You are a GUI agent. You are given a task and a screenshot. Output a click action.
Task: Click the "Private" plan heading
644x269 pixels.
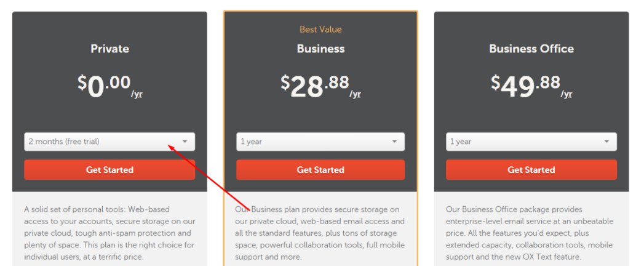[x=109, y=49]
